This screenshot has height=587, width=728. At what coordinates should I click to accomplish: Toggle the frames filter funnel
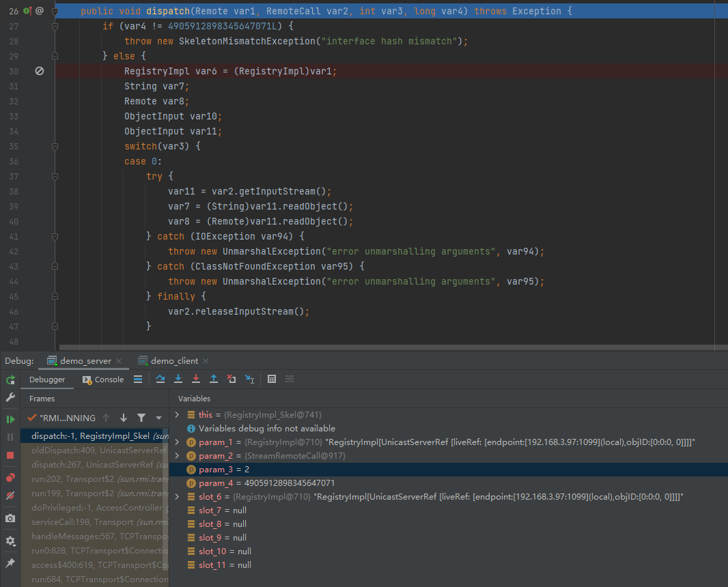(x=141, y=418)
